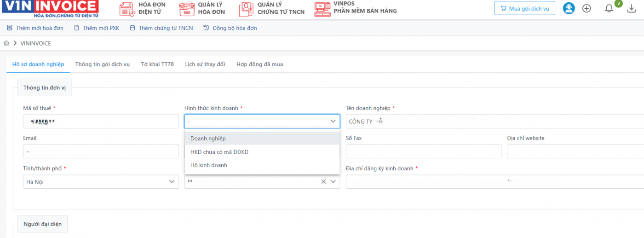This screenshot has height=238, width=644.
Task: Click Thêm mới hoá đơn
Action: click(35, 28)
